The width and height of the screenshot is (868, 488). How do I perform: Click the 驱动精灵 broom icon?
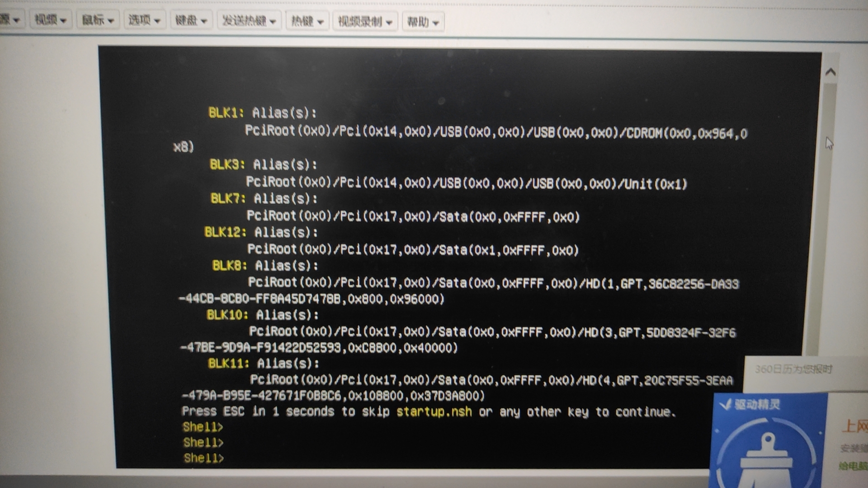tap(767, 459)
